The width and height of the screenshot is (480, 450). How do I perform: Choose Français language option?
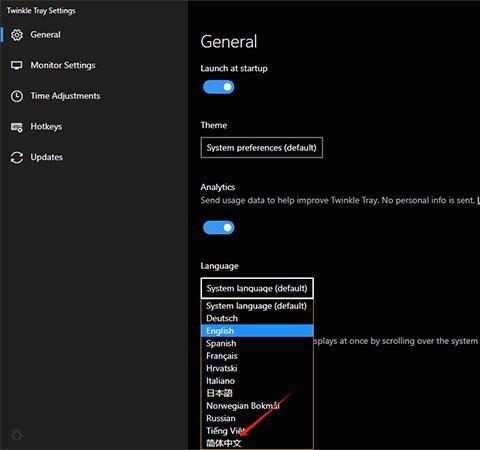tap(257, 356)
